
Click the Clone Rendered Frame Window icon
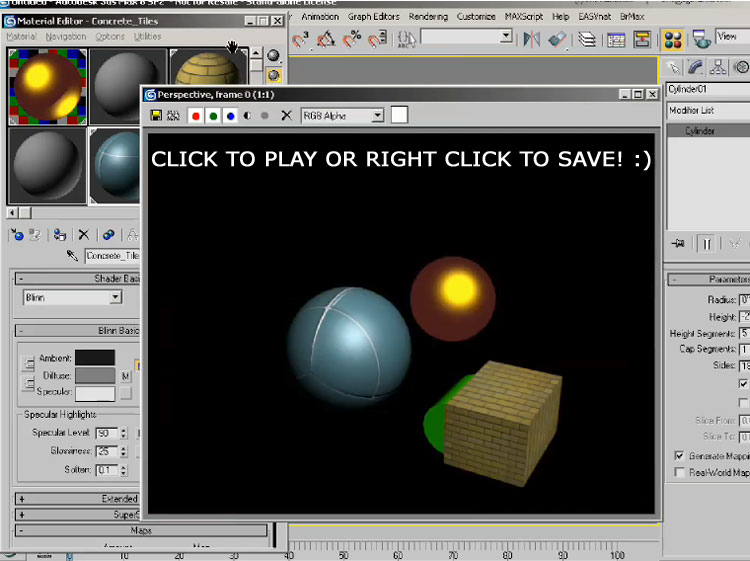pyautogui.click(x=173, y=116)
